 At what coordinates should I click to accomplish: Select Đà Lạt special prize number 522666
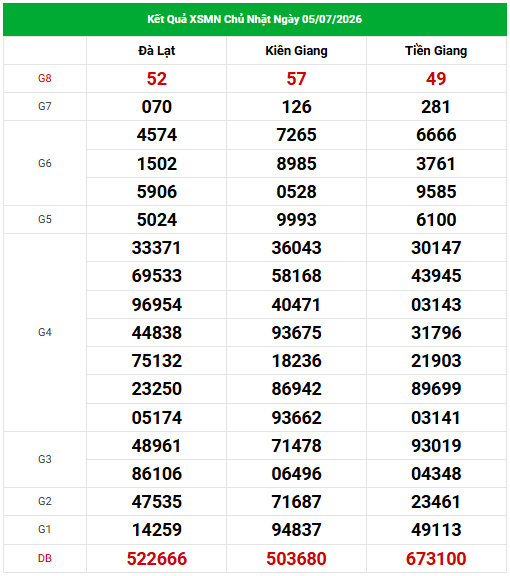click(157, 559)
